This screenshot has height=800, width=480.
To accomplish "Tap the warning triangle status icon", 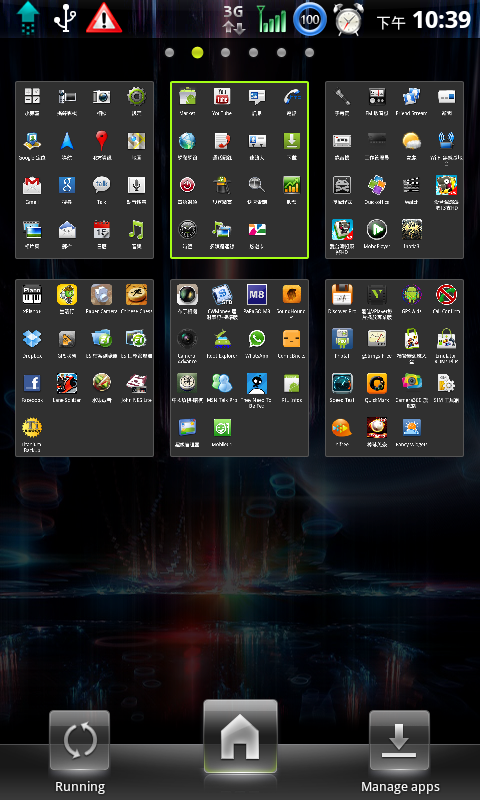I will coord(104,19).
